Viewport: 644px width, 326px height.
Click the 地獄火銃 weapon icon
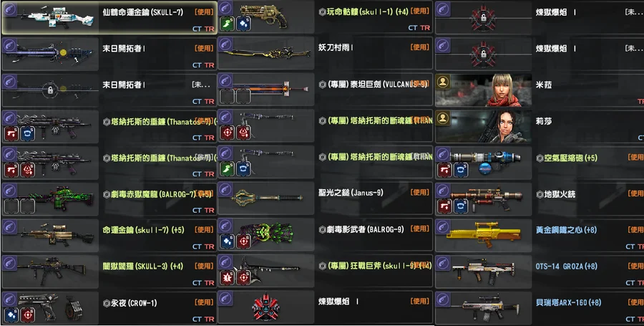(x=486, y=194)
